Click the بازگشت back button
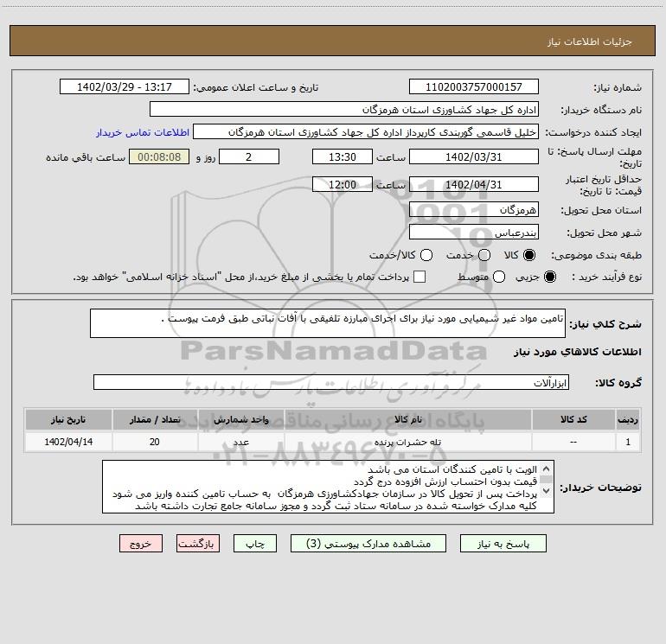Viewport: 666px width, 644px height. click(198, 544)
